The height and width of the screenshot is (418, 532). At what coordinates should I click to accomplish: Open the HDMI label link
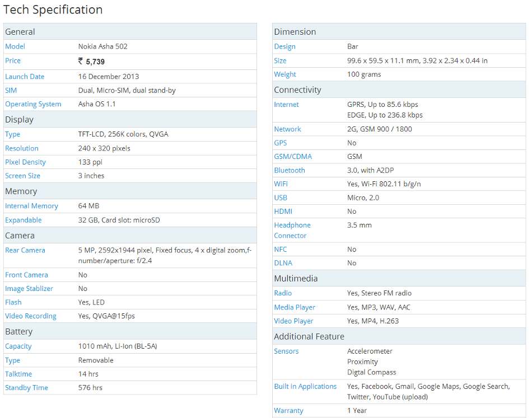click(x=283, y=212)
